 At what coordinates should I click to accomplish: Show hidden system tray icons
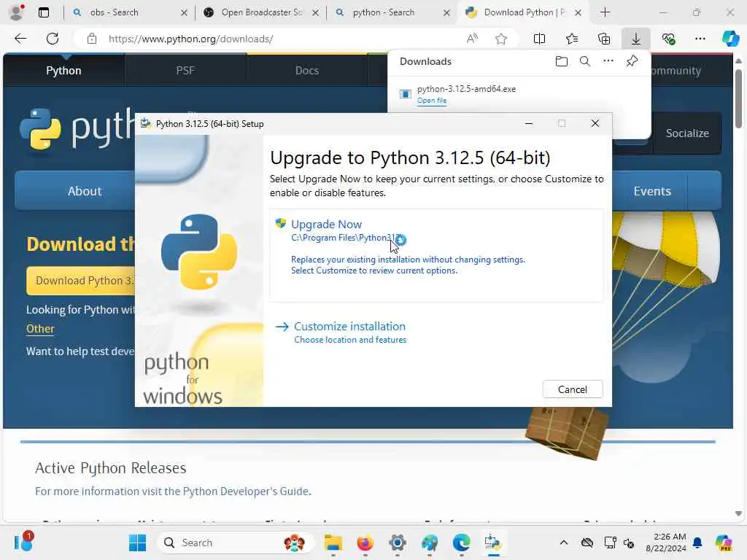pyautogui.click(x=564, y=542)
